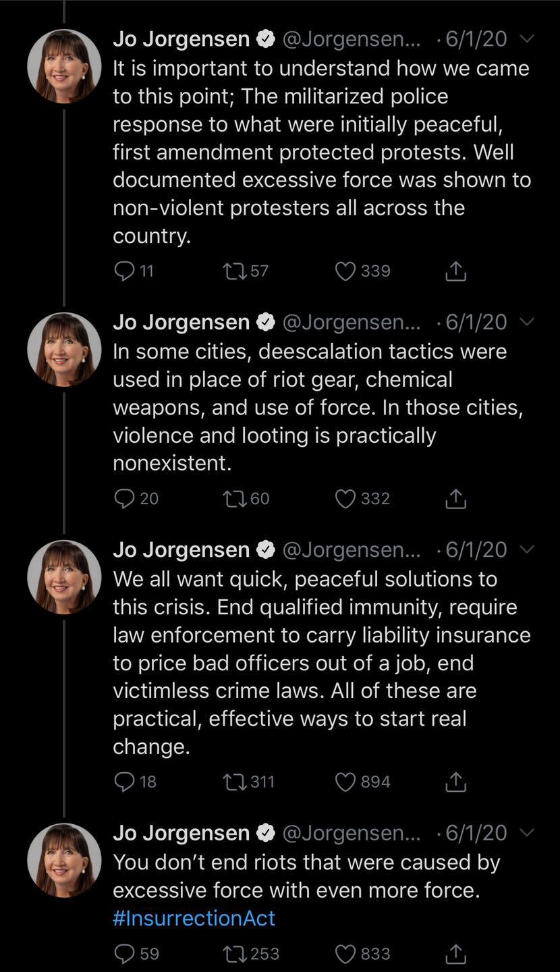This screenshot has height=972, width=560.
Task: Open profile avatar beside the deescalation tweet
Action: tap(64, 350)
